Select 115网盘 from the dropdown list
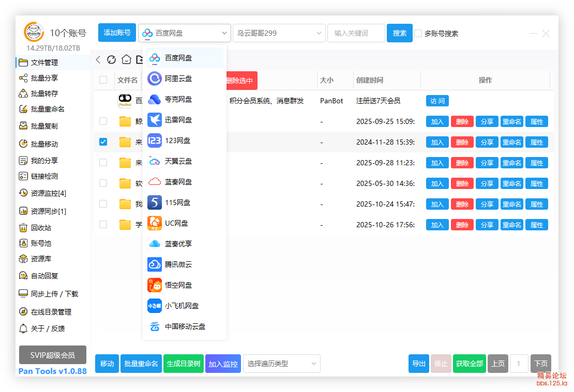This screenshot has width=574, height=392. (x=185, y=202)
